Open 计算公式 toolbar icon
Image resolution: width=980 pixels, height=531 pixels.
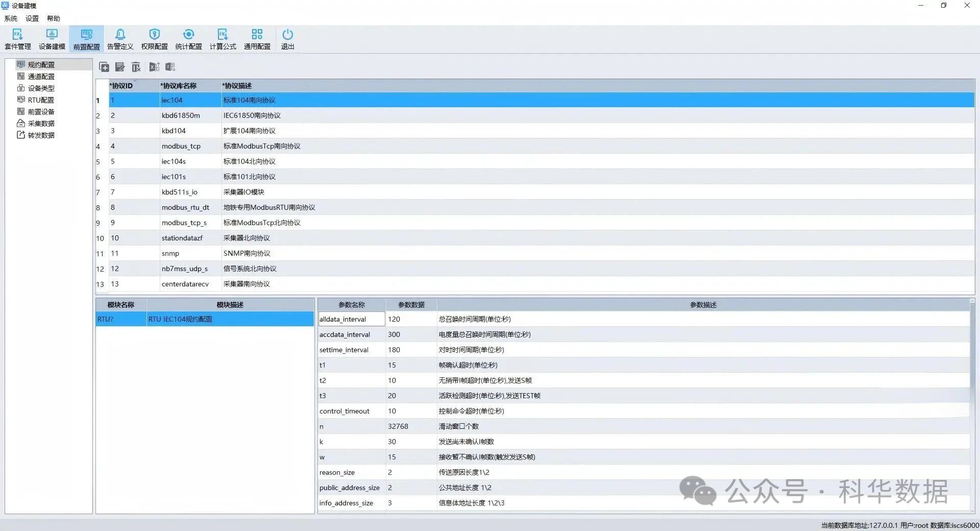point(223,39)
